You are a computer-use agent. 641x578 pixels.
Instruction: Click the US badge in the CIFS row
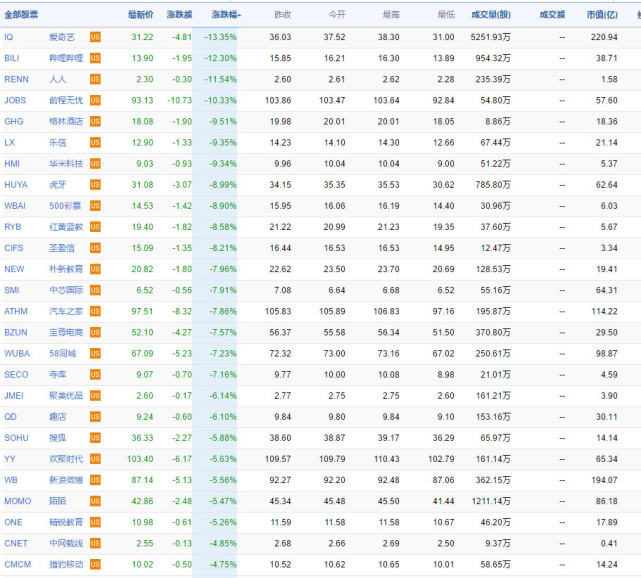95,248
